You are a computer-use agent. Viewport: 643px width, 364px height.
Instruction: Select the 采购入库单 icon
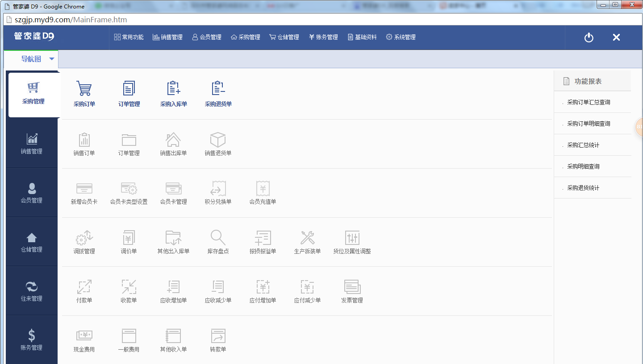coord(173,94)
